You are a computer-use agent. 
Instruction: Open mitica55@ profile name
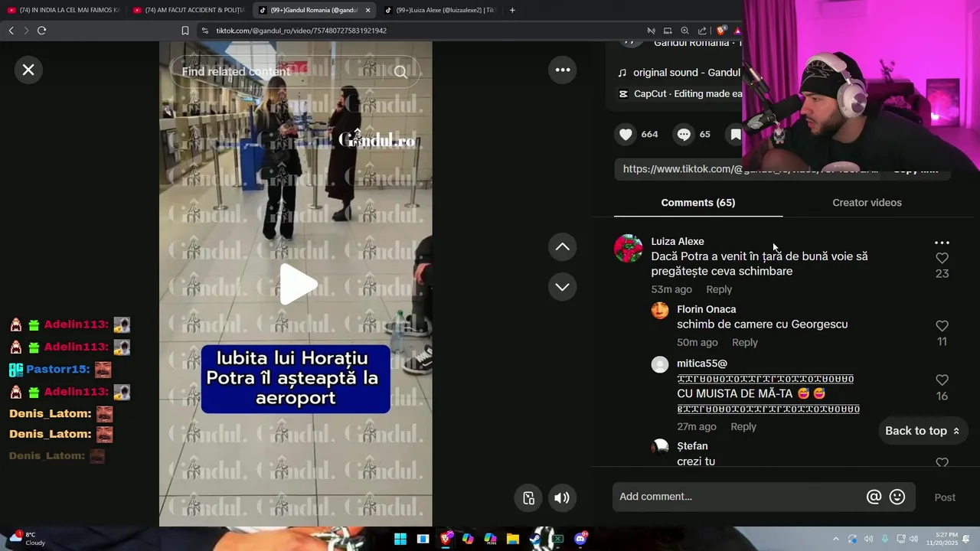[702, 364]
